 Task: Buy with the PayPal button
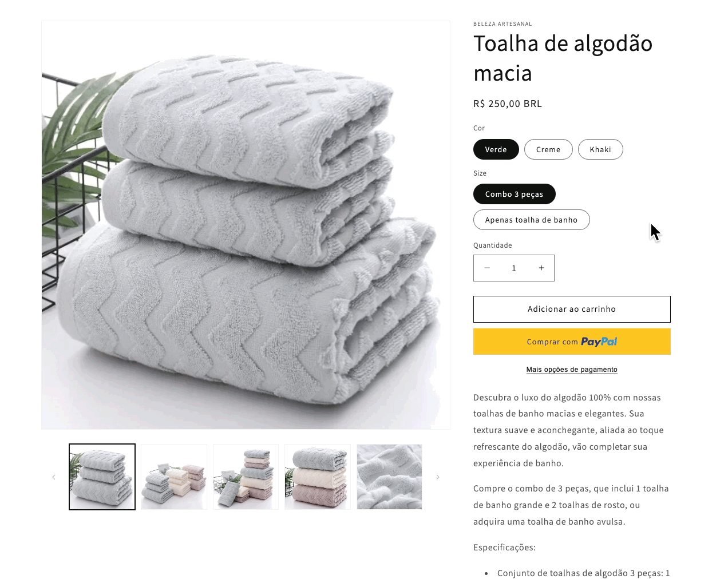pyautogui.click(x=572, y=342)
